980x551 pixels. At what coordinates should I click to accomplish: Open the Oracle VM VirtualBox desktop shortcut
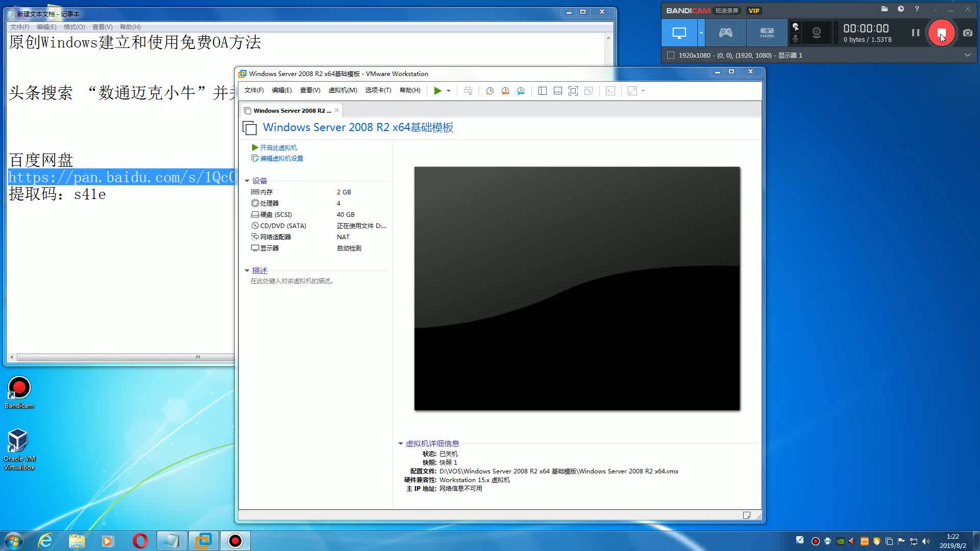point(19,449)
